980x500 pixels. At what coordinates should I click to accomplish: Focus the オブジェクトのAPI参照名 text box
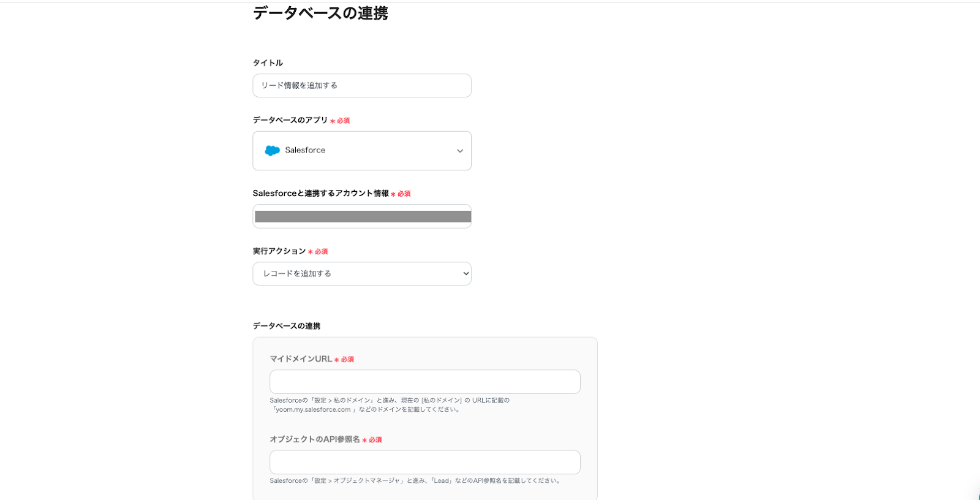coord(424,462)
